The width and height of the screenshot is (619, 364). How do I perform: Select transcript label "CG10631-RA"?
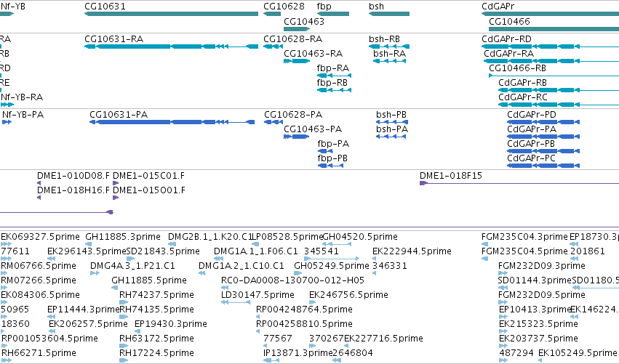pos(113,39)
